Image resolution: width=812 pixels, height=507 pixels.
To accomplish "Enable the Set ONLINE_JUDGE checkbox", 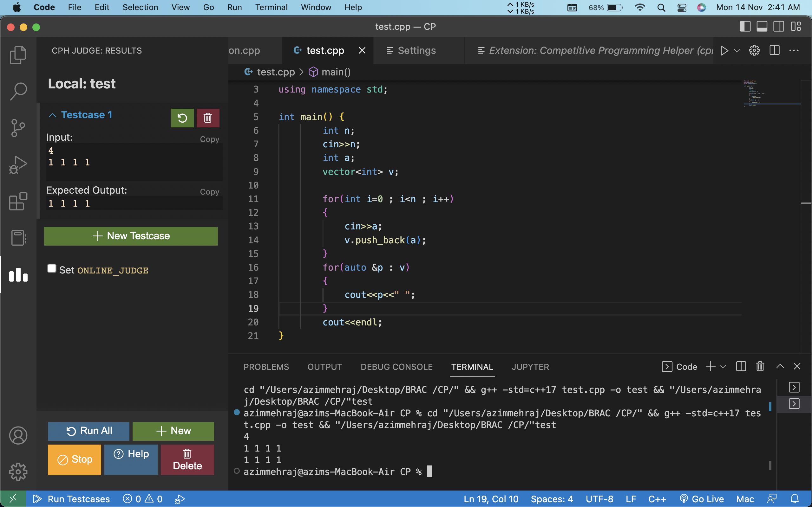I will pos(52,268).
